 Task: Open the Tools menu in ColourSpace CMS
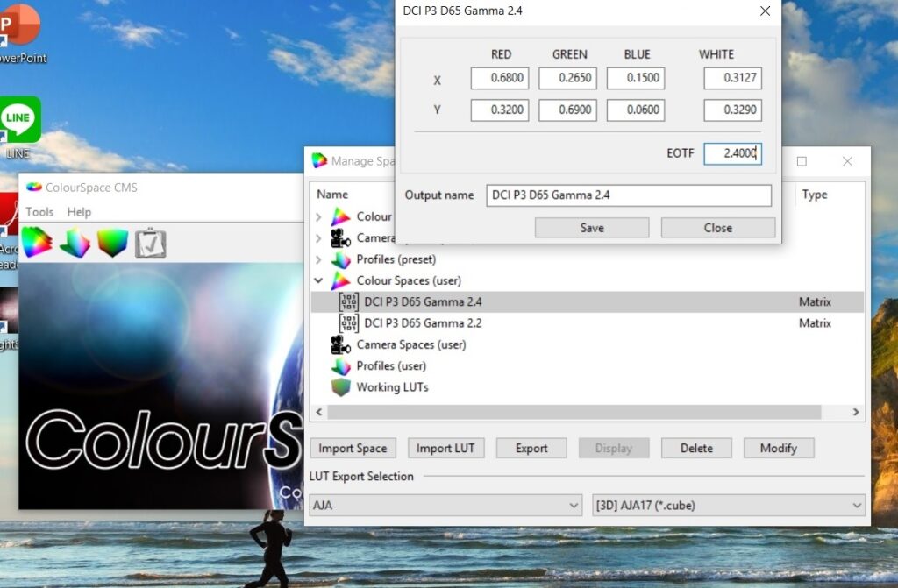pyautogui.click(x=39, y=212)
